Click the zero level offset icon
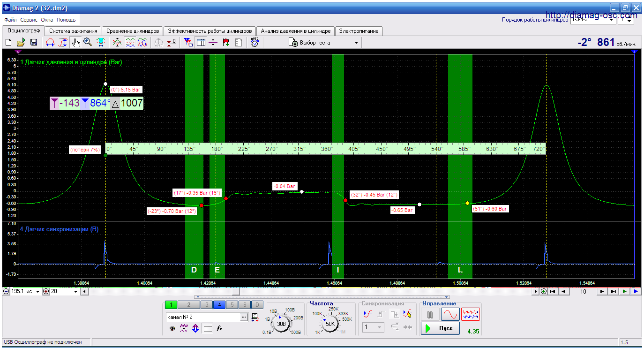 [x=172, y=42]
